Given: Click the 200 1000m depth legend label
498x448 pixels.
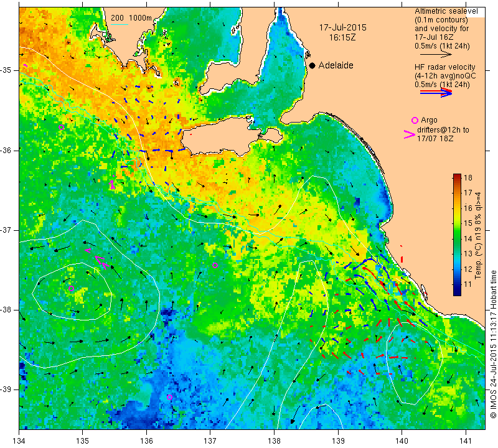Looking at the screenshot, I should pyautogui.click(x=131, y=18).
